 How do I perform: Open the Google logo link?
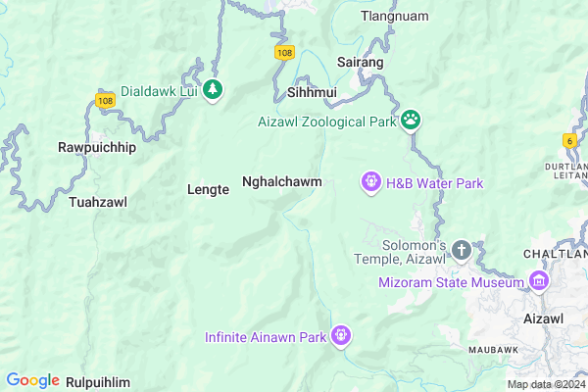tap(33, 380)
